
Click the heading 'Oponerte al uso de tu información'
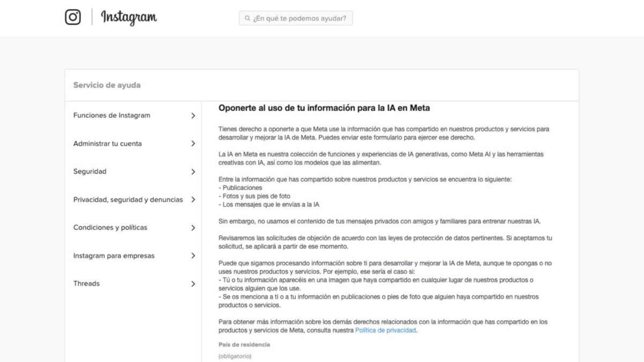(324, 108)
